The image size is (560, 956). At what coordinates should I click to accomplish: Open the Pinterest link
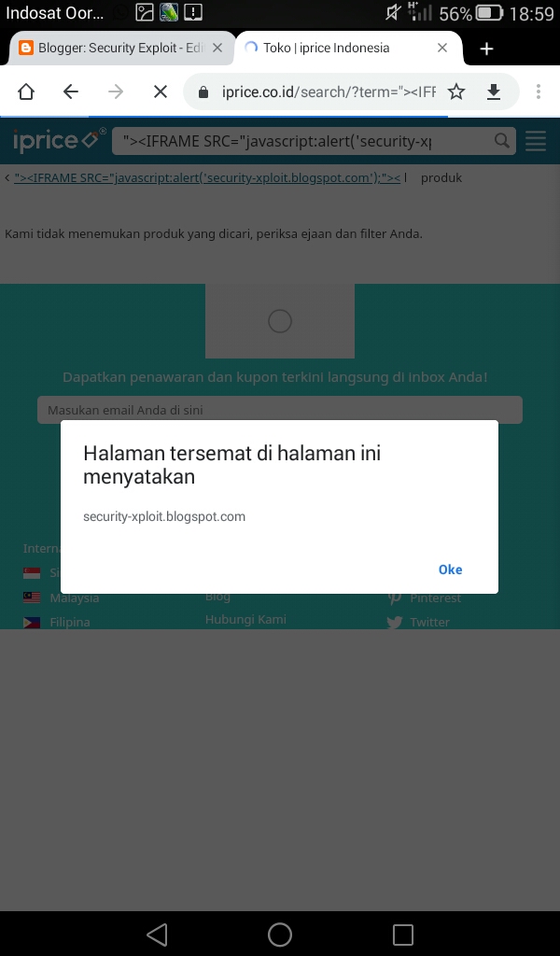point(436,598)
